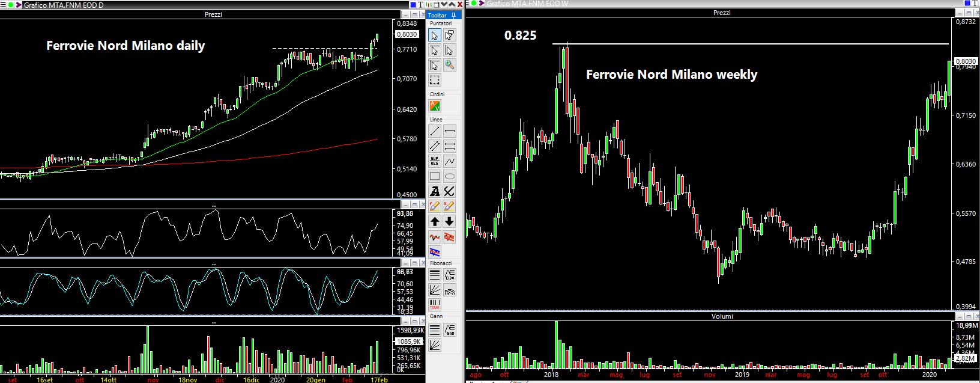Click the GAN projection tool
The height and width of the screenshot is (383, 980).
pyautogui.click(x=449, y=329)
